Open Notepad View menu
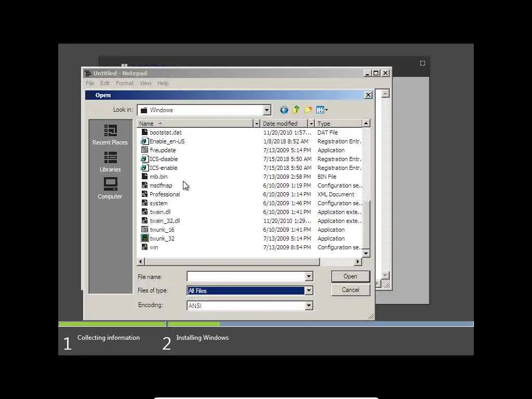 [145, 83]
